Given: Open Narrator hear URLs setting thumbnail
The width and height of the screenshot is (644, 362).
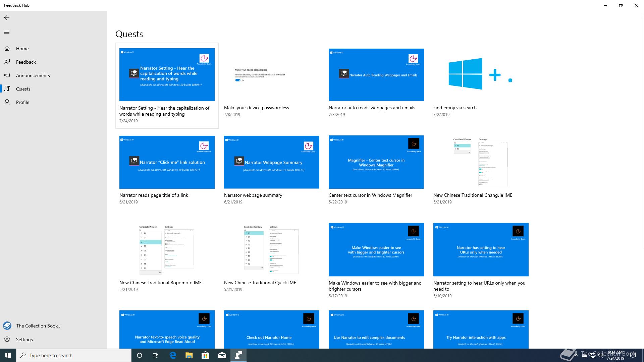Looking at the screenshot, I should tap(481, 250).
